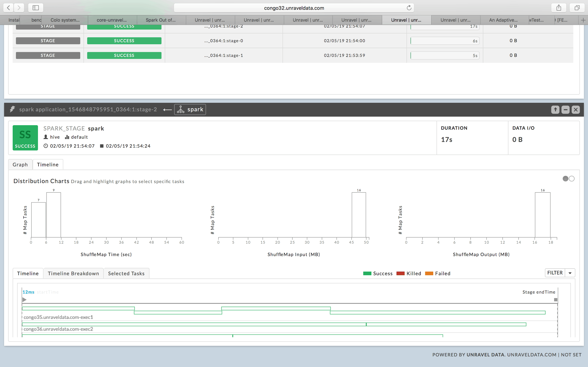Screen dimensions: 588x367
Task: Close the stage panel with X icon
Action: point(576,110)
